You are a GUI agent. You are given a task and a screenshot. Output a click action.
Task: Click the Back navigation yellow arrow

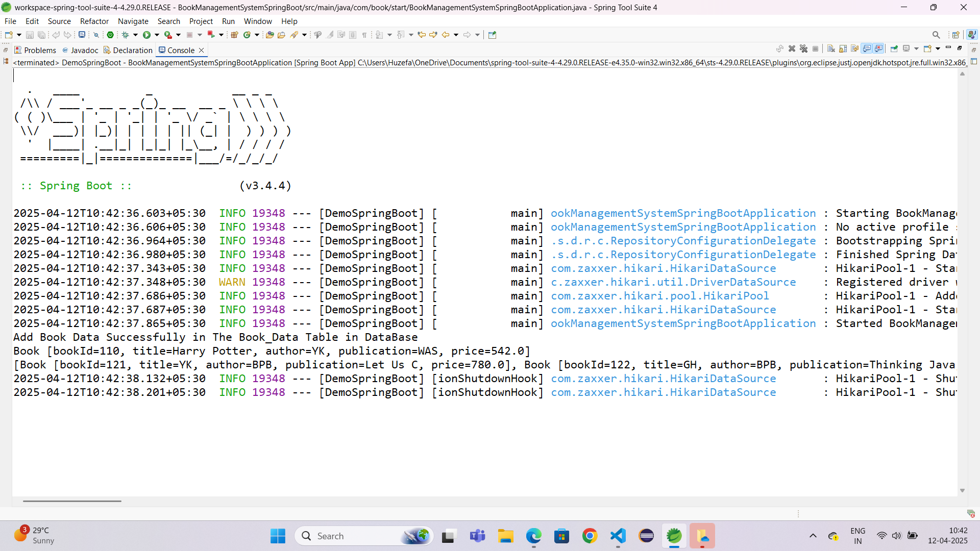click(445, 35)
